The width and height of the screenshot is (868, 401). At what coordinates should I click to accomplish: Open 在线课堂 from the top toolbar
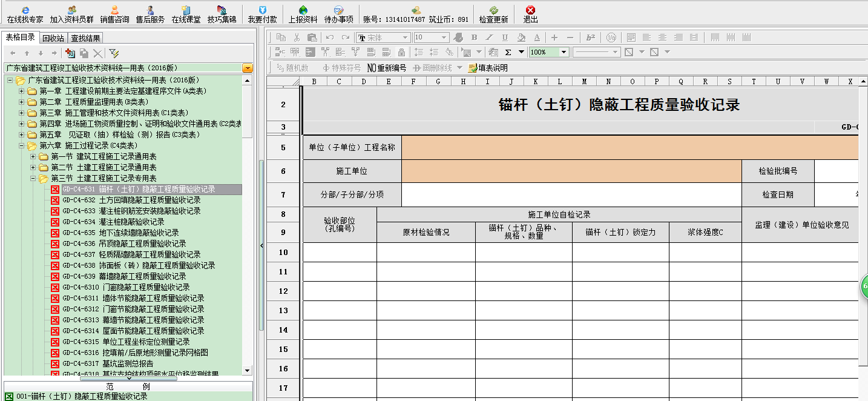(x=185, y=10)
